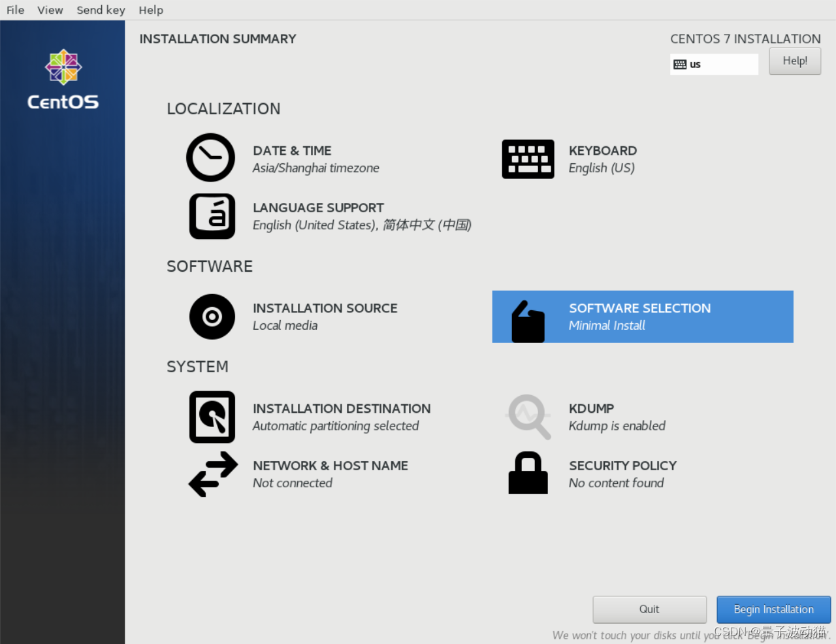Click the Security Policy padlock icon
This screenshot has width=836, height=644.
point(528,473)
